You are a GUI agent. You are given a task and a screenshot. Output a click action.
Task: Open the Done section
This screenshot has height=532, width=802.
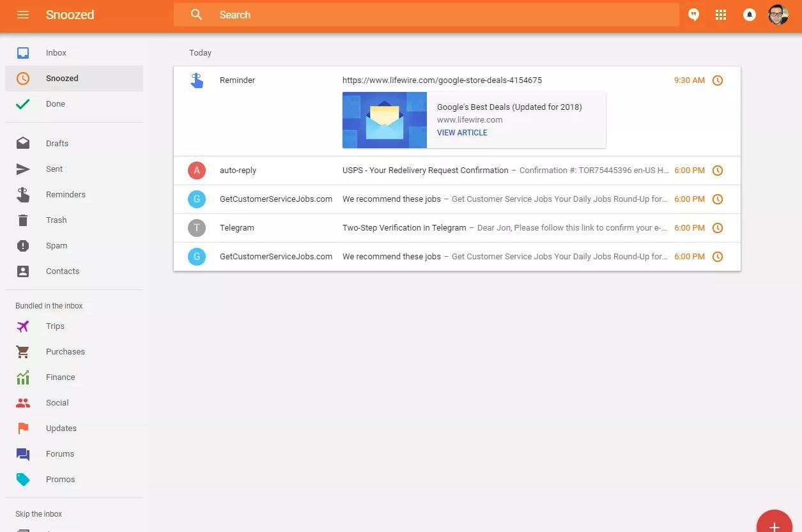(x=55, y=104)
